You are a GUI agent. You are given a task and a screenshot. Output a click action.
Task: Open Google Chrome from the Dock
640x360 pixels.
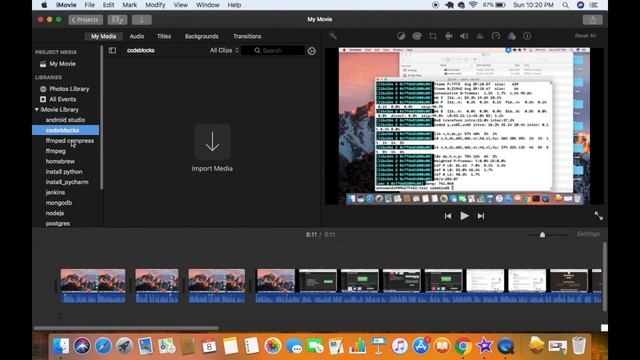tap(463, 346)
